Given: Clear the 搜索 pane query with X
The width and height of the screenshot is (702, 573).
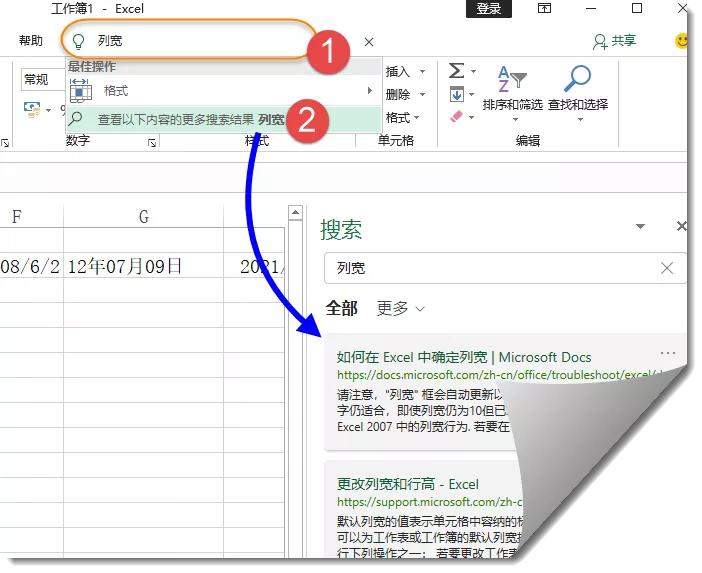Looking at the screenshot, I should click(667, 268).
